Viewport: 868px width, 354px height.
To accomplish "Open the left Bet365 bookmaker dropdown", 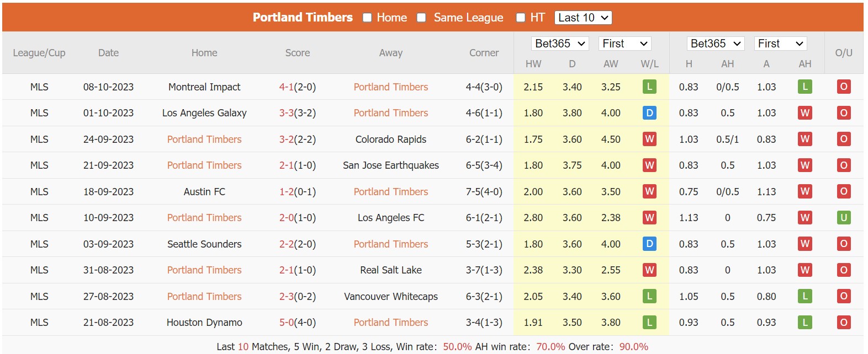I will (x=560, y=43).
